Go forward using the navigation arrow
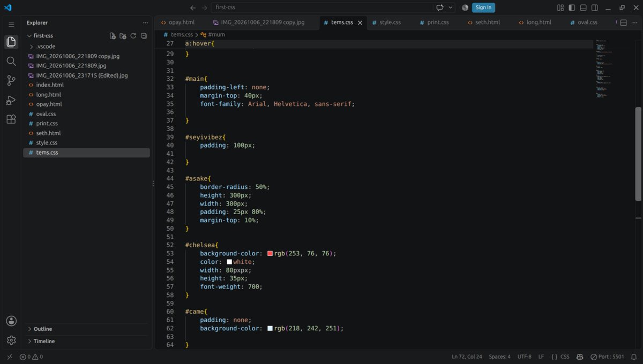This screenshot has height=364, width=643. tap(204, 7)
